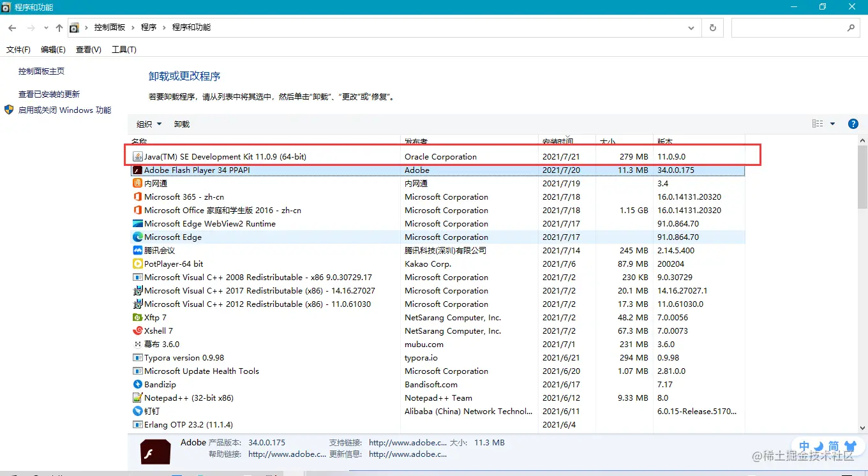Click the Microsoft Edge browser icon
This screenshot has height=476, width=868.
coord(137,237)
